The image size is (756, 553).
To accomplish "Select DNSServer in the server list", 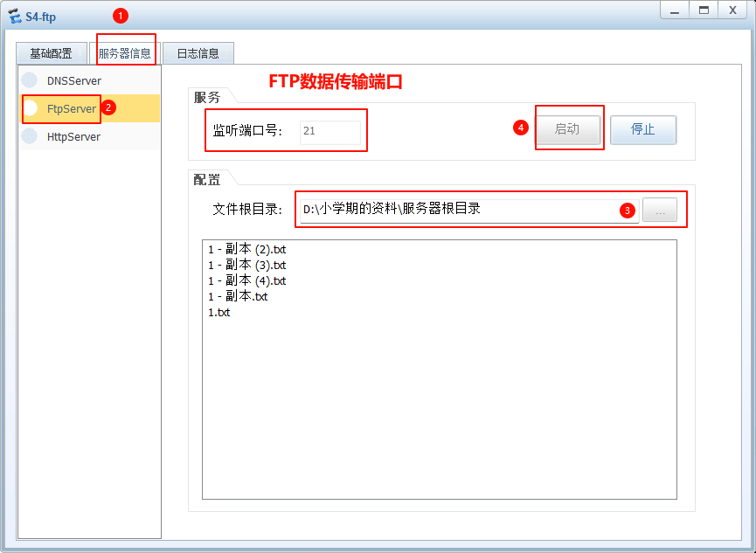I will pos(89,80).
